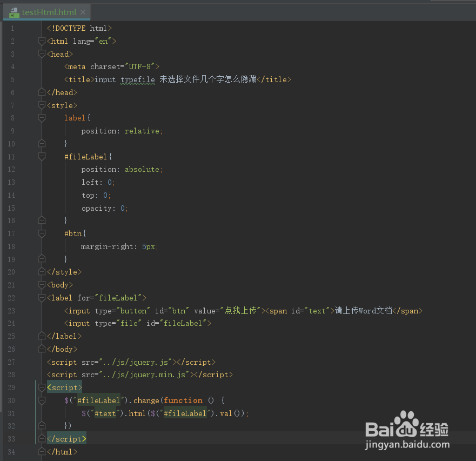Collapse the style block fold on line 7

[x=42, y=105]
